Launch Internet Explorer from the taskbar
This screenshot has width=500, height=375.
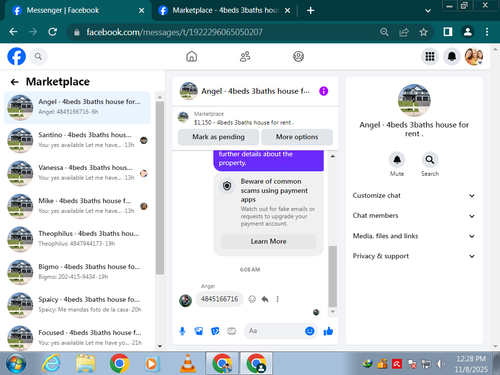(51, 363)
